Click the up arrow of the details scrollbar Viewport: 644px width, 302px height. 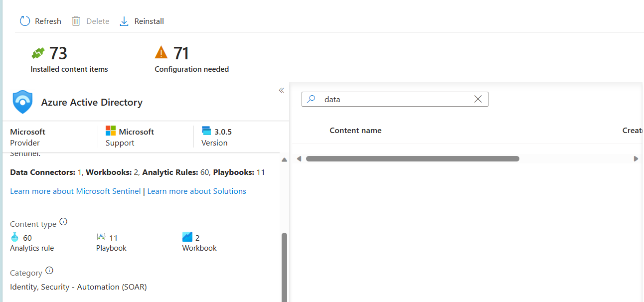pos(285,160)
